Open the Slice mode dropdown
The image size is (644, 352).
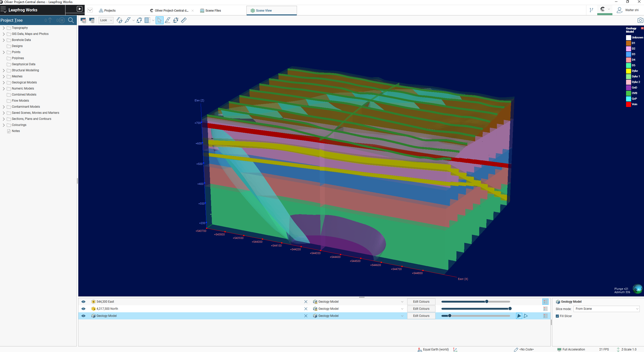pyautogui.click(x=606, y=309)
